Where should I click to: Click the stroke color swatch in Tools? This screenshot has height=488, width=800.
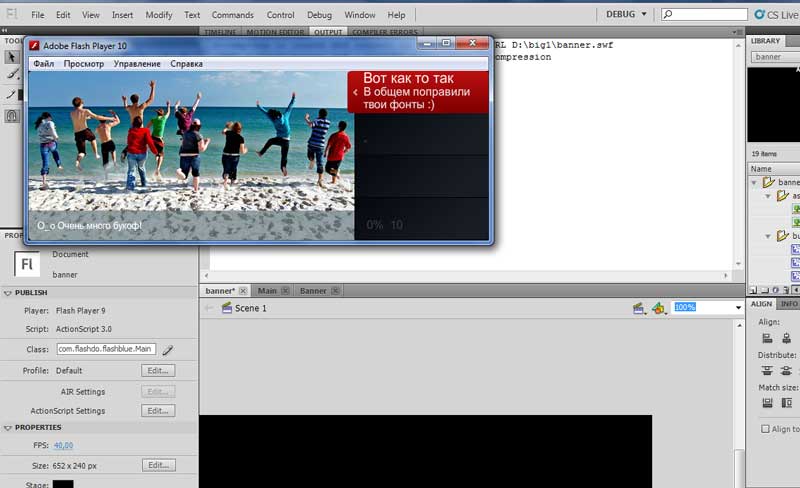[x=20, y=95]
